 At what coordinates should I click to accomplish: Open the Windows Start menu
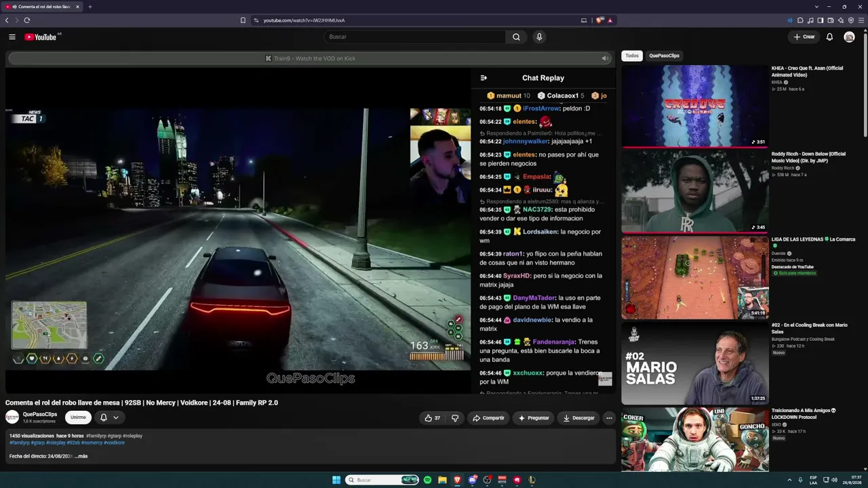[336, 480]
